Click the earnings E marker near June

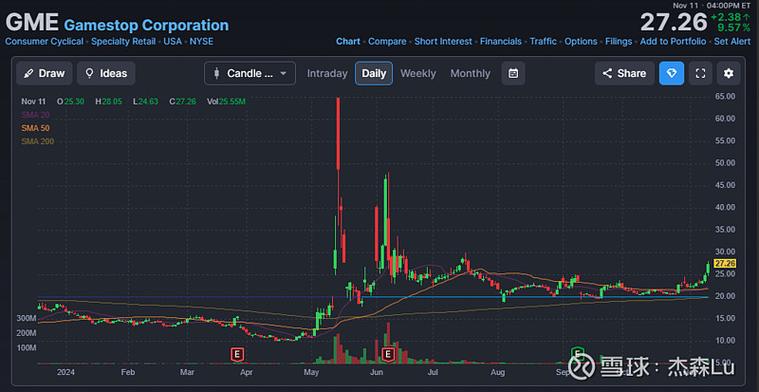click(388, 354)
